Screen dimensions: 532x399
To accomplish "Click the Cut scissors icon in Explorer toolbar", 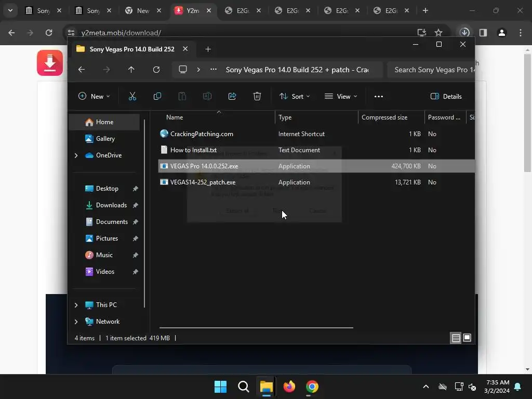I will click(x=132, y=96).
